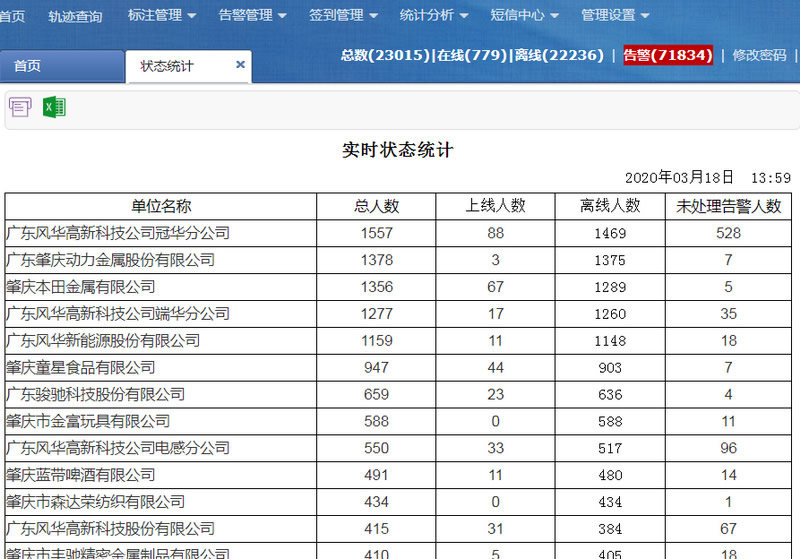Click the 实时状态统计 report title
Image resolution: width=800 pixels, height=559 pixels.
(397, 150)
